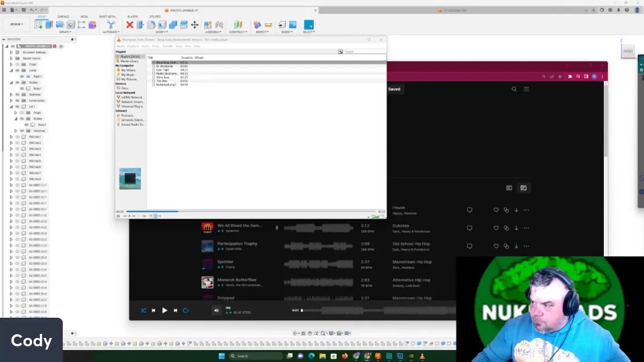Click the Measure ruler icon in Inspect

[268, 25]
